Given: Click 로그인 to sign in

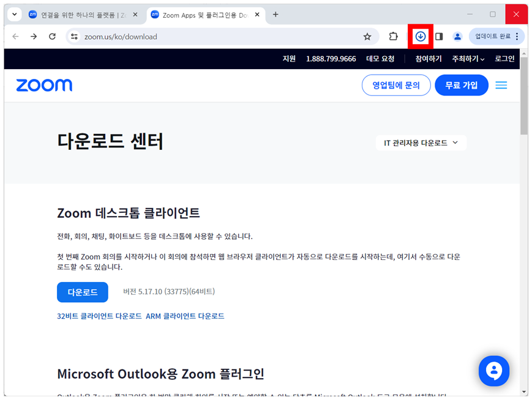Looking at the screenshot, I should tap(504, 59).
